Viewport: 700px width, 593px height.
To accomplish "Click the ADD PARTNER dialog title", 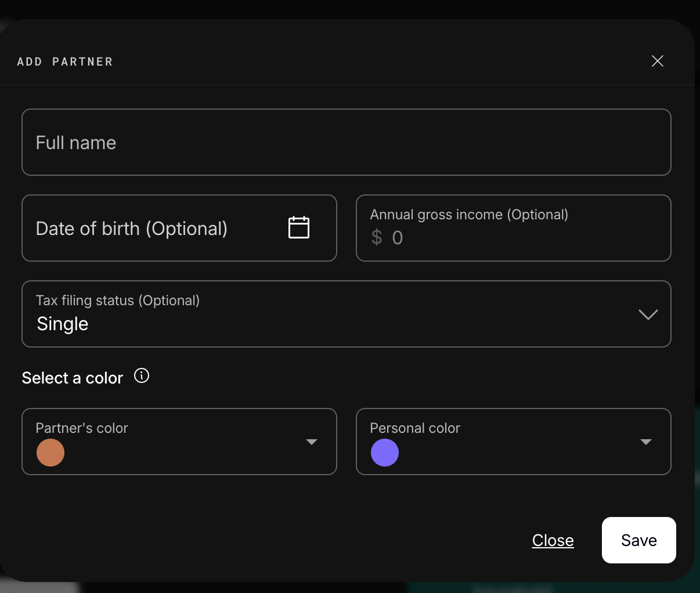I will [65, 62].
